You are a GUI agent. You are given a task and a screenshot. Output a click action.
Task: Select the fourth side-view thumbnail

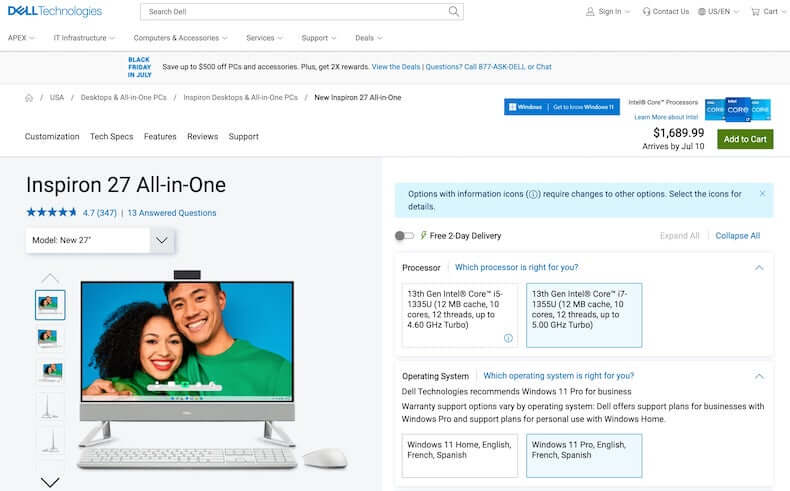click(x=50, y=405)
